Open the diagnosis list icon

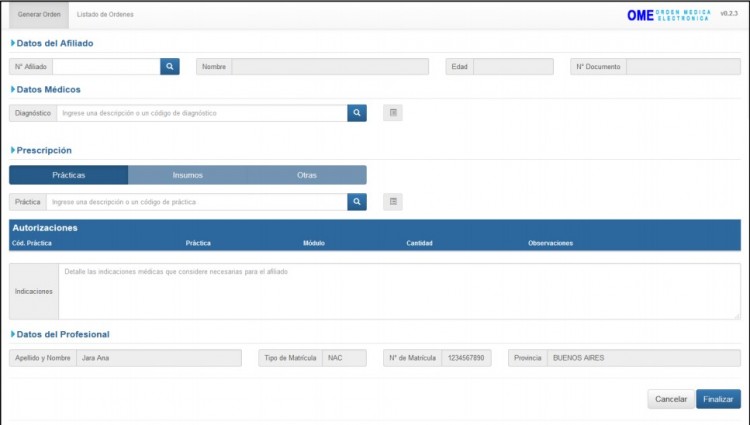coord(394,113)
